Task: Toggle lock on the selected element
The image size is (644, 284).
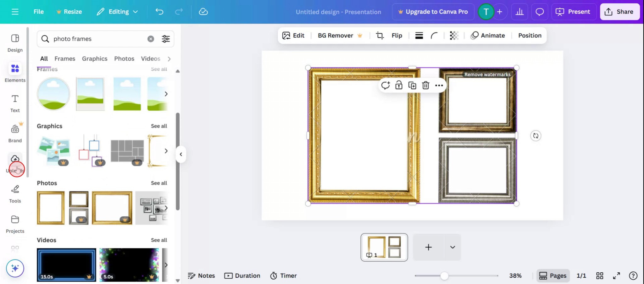Action: coord(399,85)
